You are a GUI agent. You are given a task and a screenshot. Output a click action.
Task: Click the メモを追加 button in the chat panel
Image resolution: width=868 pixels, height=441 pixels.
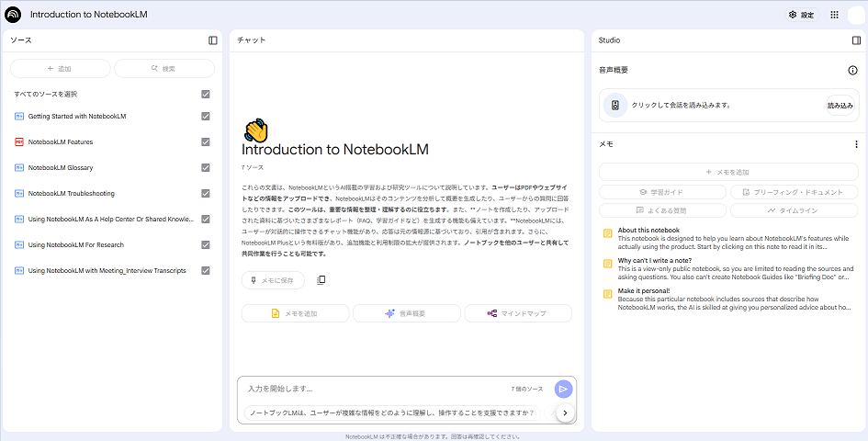click(295, 313)
